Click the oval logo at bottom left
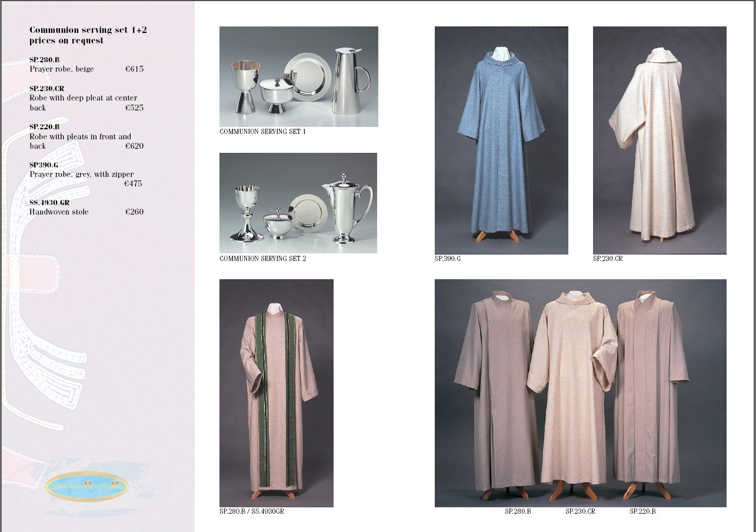Image resolution: width=756 pixels, height=532 pixels. 86,486
